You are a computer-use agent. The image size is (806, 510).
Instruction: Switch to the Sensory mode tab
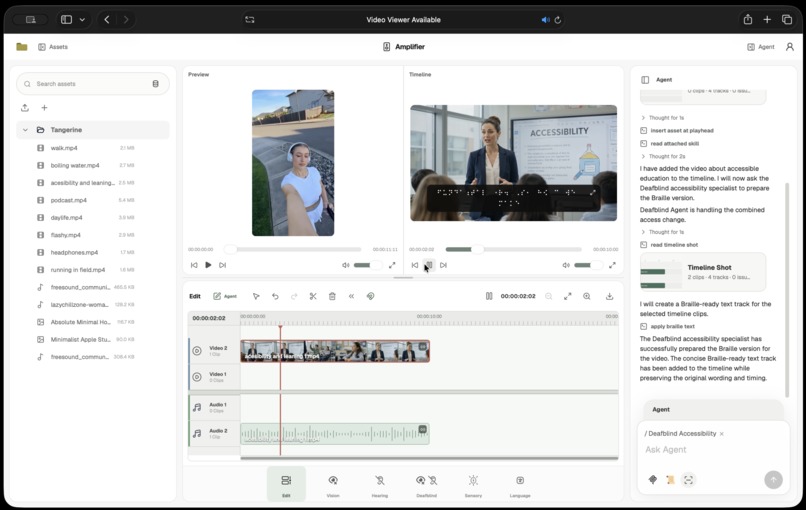(473, 484)
